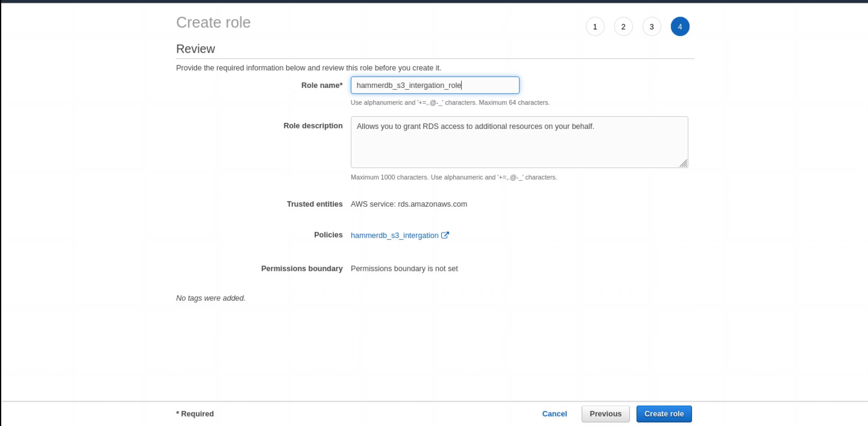Select step 3 indicator
This screenshot has height=426, width=868.
coord(651,27)
